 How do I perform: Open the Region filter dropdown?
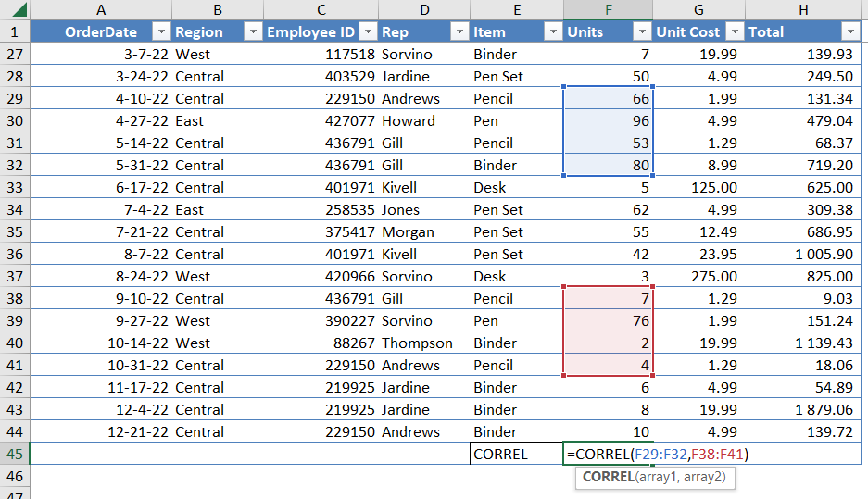[x=253, y=32]
